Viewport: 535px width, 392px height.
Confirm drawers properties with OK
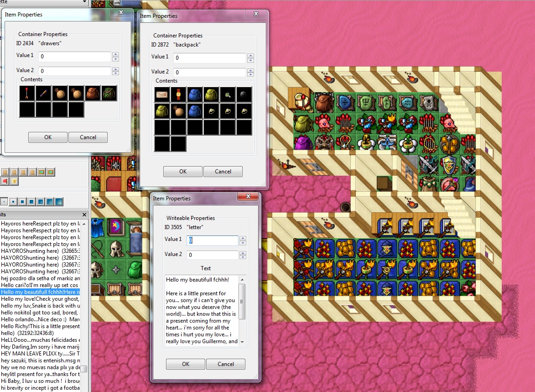48,137
